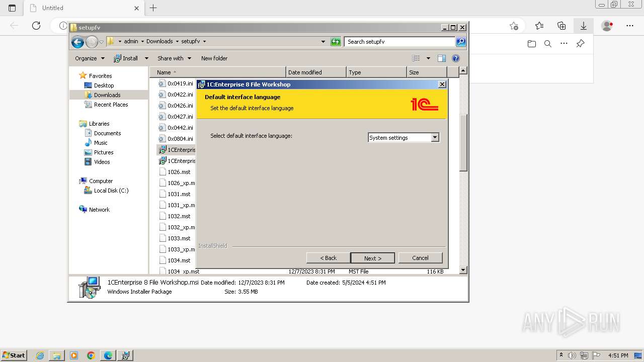This screenshot has height=362, width=644.
Task: Open Internet Explorer from taskbar
Action: pos(40,355)
